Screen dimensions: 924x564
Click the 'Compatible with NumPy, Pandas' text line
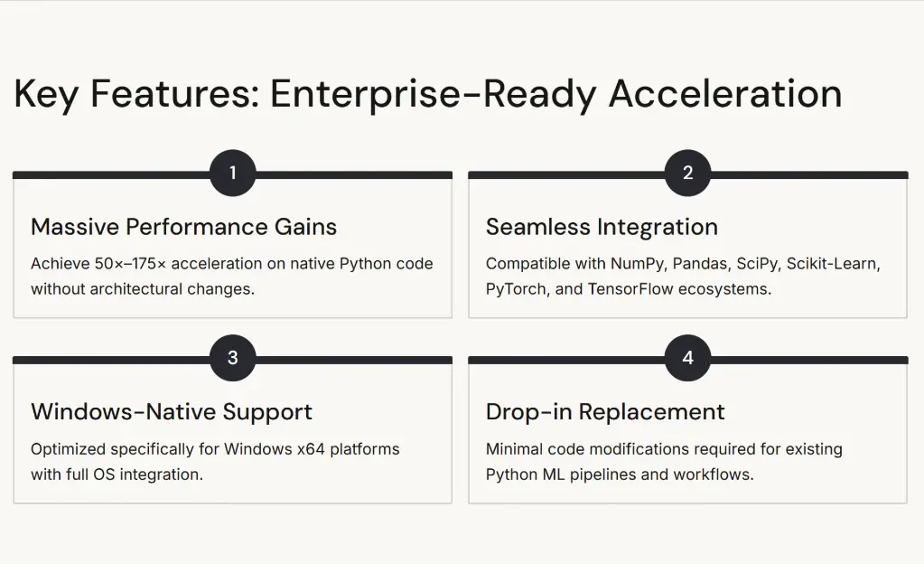click(683, 264)
